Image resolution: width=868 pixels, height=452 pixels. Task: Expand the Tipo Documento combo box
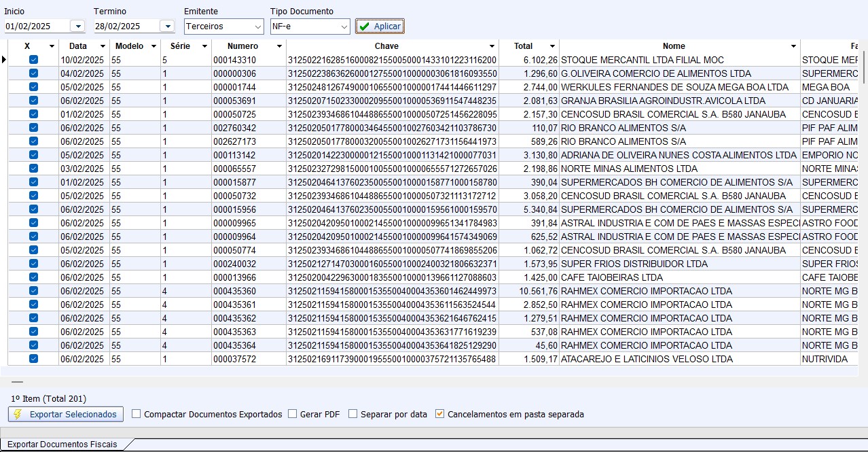(x=344, y=27)
